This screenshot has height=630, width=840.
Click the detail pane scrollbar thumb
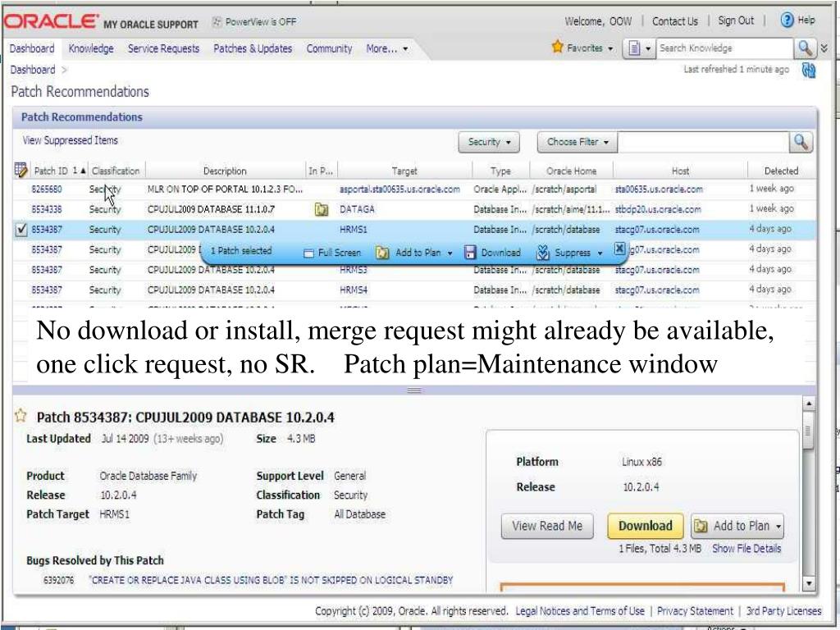point(809,431)
